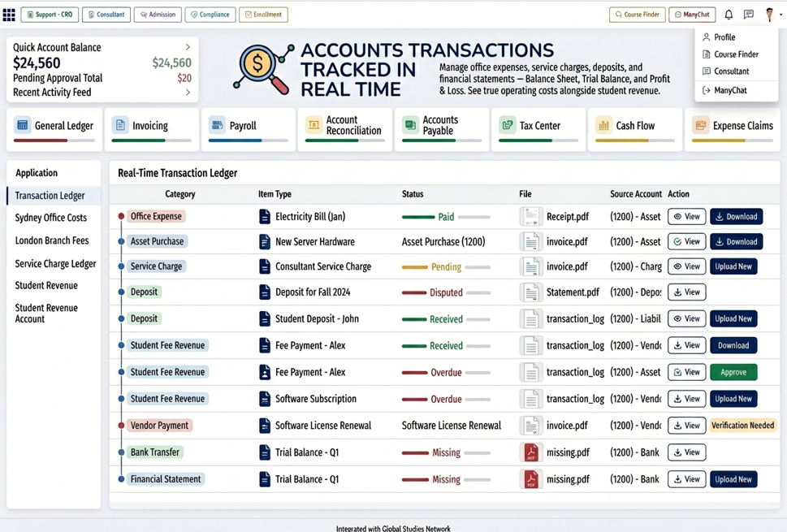Click the Paid status progress bar

tap(446, 218)
